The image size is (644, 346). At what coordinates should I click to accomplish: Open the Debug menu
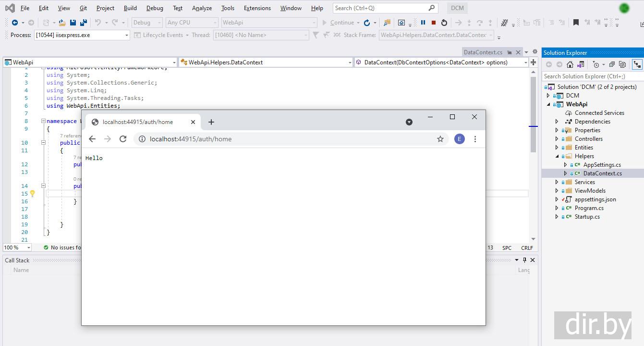pos(155,8)
